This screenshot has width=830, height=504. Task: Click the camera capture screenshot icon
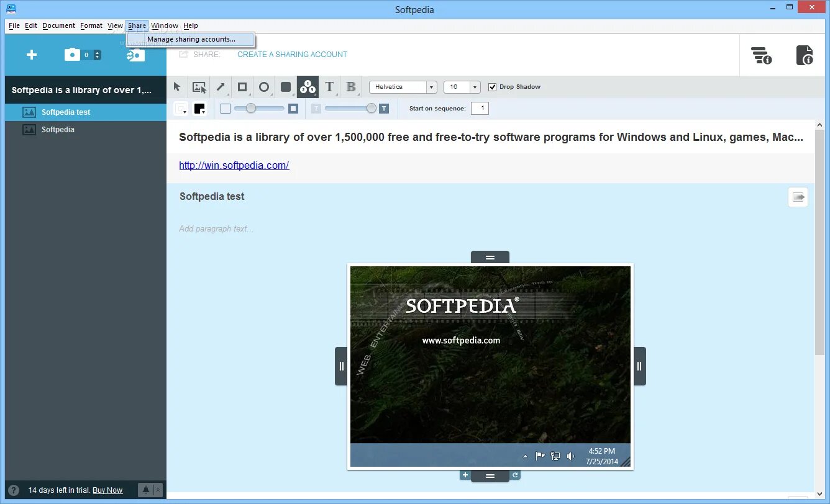73,55
